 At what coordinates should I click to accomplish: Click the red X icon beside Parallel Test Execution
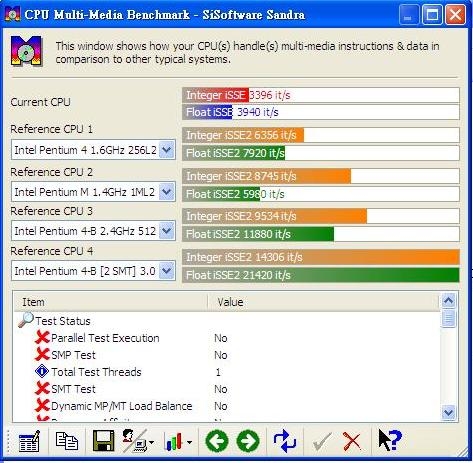[x=42, y=337]
